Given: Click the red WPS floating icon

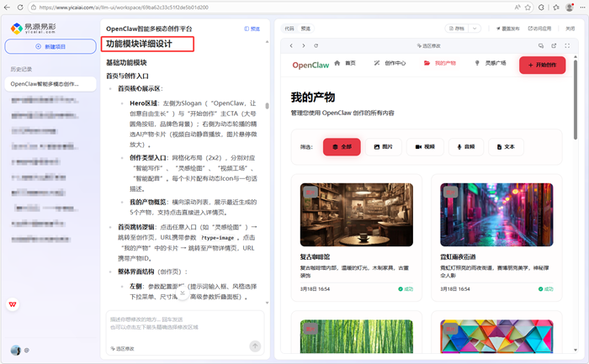Looking at the screenshot, I should tap(13, 304).
